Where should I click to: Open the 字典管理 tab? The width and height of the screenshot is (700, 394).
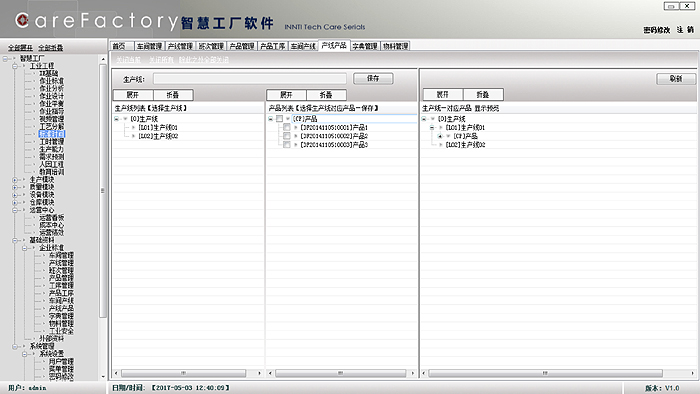(x=365, y=46)
